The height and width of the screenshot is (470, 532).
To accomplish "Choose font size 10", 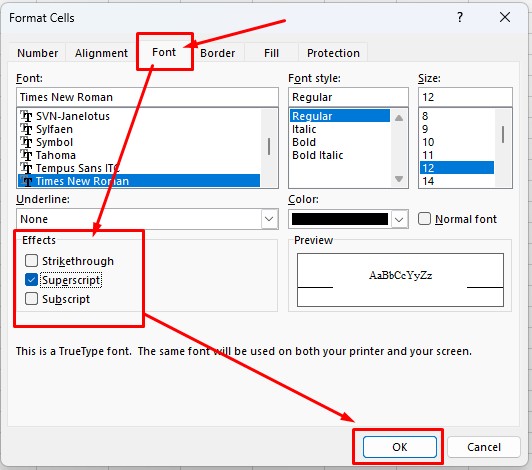I will 457,142.
